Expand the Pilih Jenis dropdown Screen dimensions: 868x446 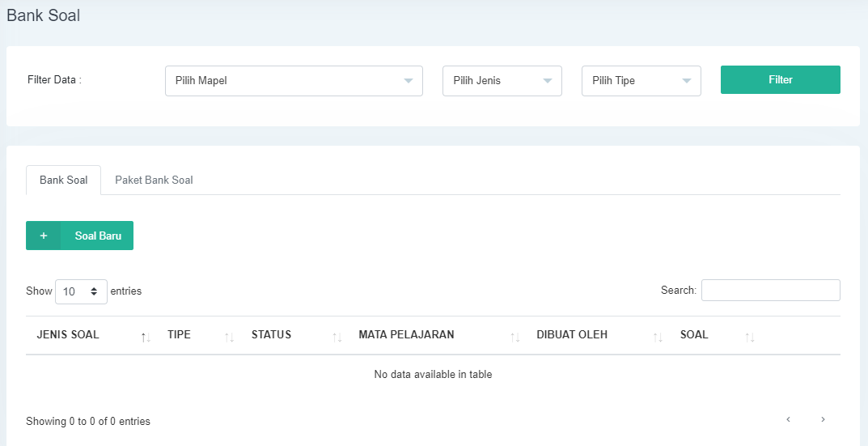tap(502, 81)
